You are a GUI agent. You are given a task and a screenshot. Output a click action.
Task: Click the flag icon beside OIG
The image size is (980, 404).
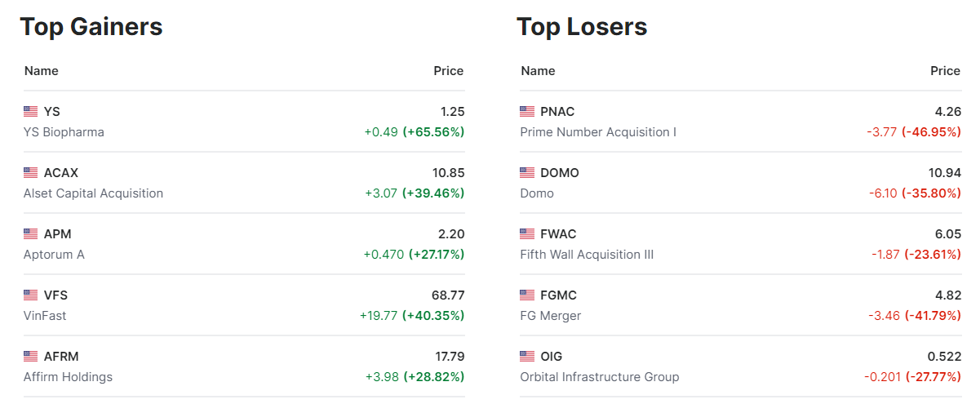pos(527,357)
